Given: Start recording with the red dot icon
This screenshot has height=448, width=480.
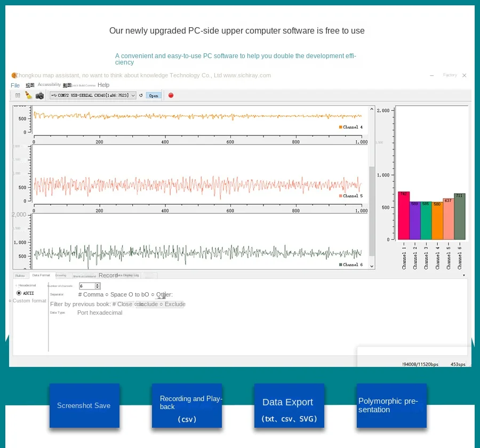Looking at the screenshot, I should click(171, 95).
